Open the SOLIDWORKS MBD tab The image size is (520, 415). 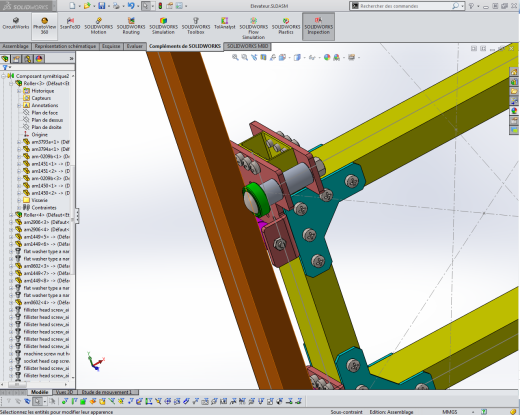click(x=247, y=46)
